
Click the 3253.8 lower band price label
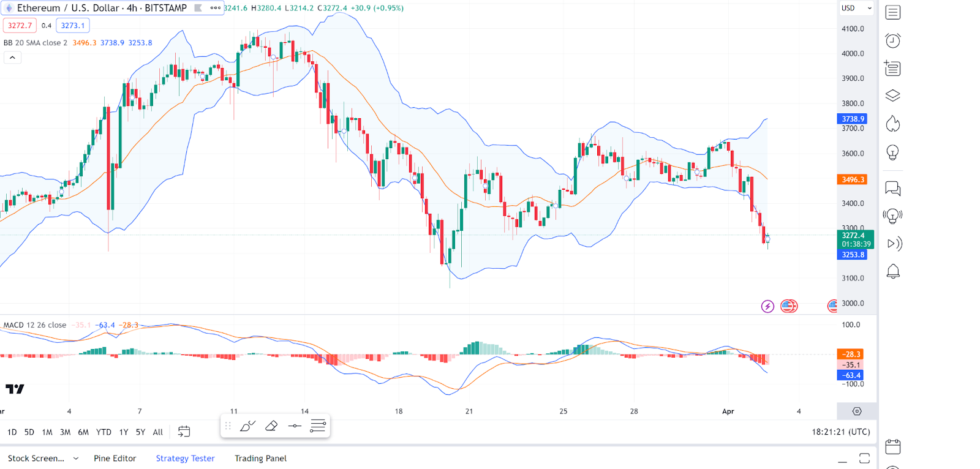coord(853,255)
